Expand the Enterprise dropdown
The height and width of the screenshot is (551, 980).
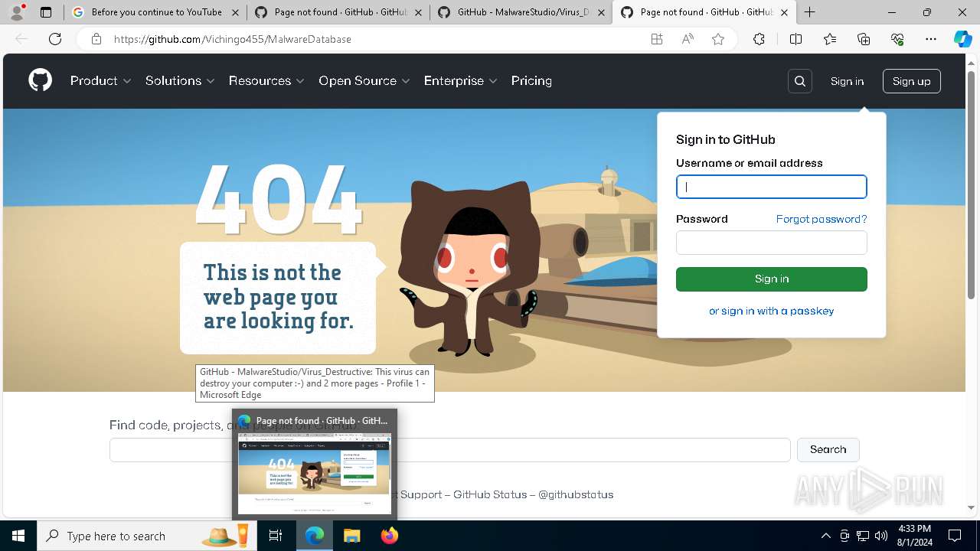pos(461,81)
